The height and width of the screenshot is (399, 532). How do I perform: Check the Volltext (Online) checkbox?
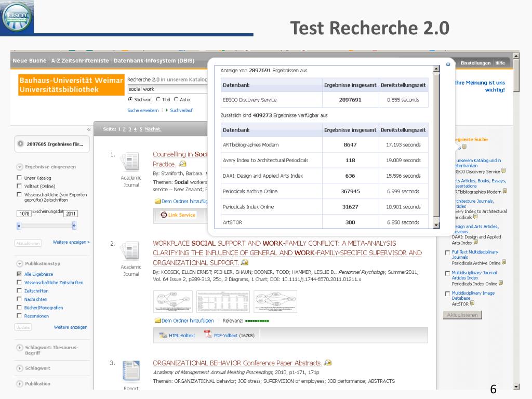(x=19, y=186)
